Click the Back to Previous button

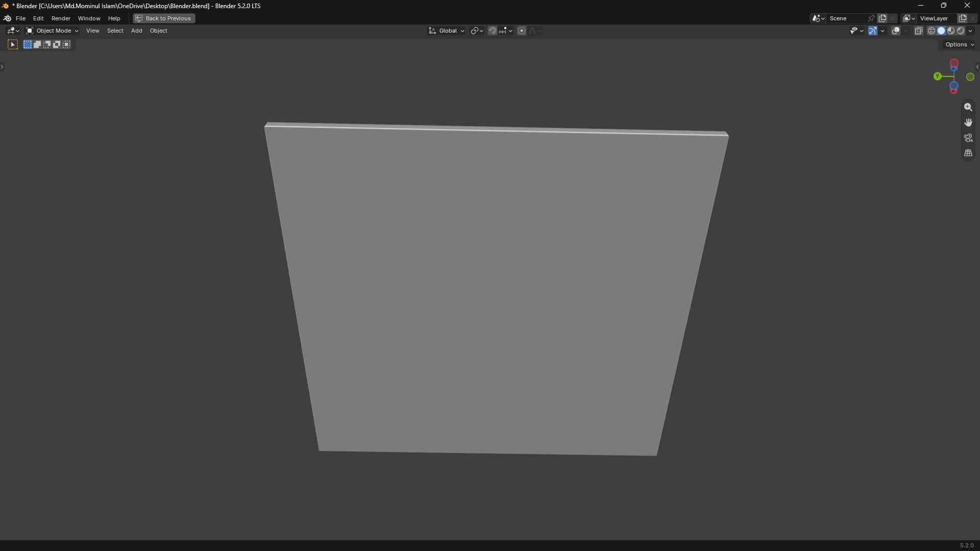point(164,18)
